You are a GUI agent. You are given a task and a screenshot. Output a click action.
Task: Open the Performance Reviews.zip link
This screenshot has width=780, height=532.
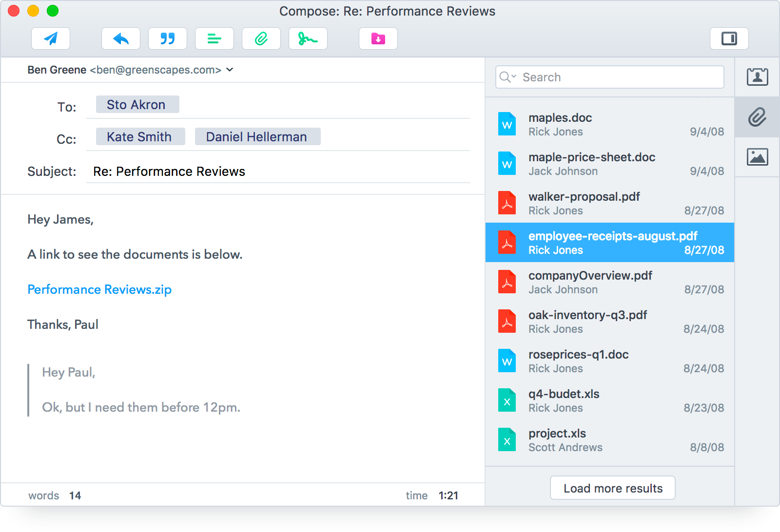pos(99,289)
